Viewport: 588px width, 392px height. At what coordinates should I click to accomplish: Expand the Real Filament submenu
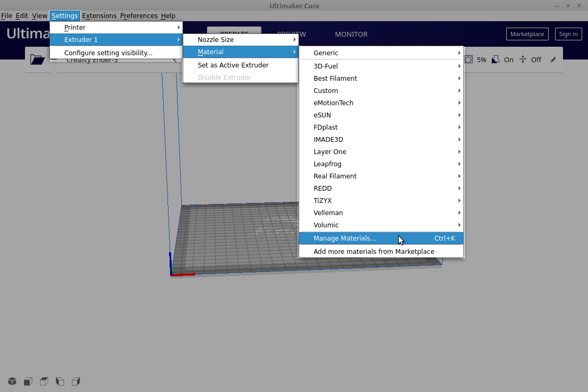381,176
